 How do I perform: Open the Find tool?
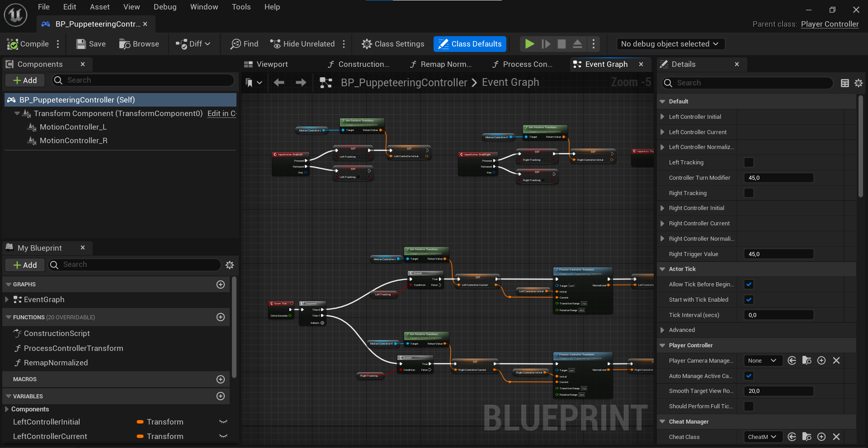(244, 44)
